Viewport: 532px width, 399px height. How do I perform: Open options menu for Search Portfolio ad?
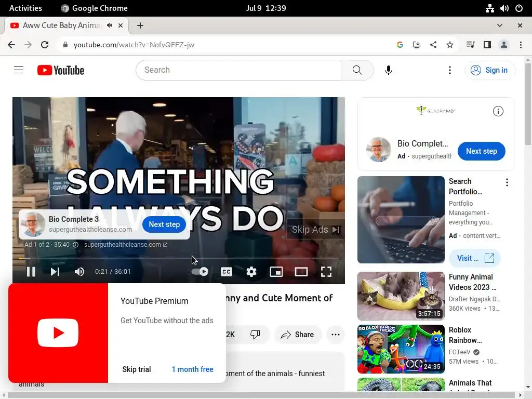[x=507, y=182]
